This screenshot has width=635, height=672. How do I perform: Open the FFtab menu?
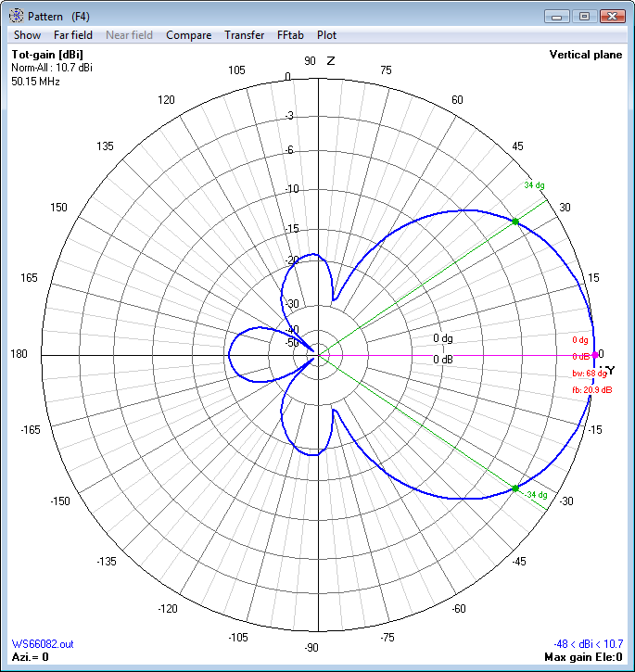pyautogui.click(x=290, y=35)
